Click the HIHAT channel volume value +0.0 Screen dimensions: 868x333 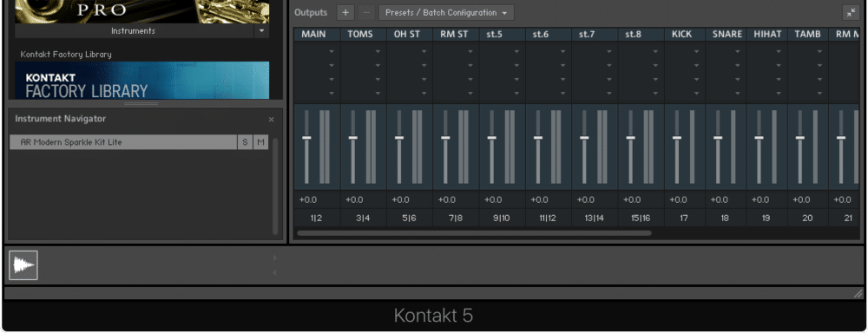(760, 199)
